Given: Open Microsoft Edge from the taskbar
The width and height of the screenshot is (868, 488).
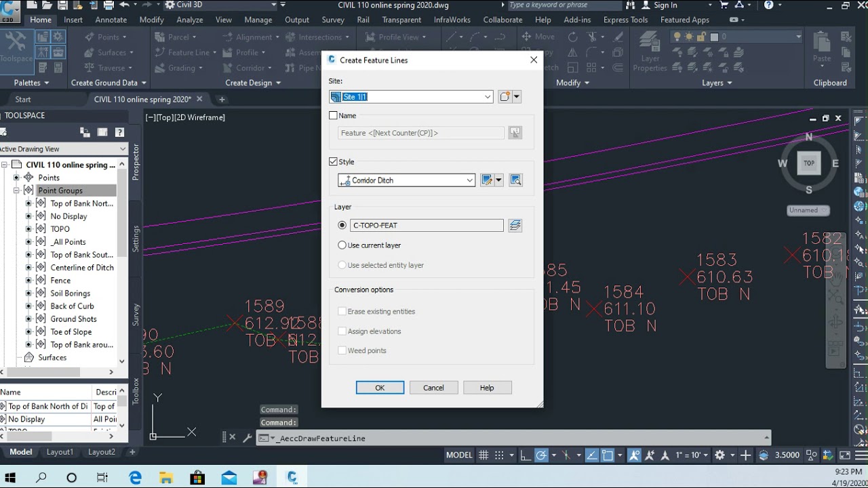Looking at the screenshot, I should pyautogui.click(x=135, y=477).
